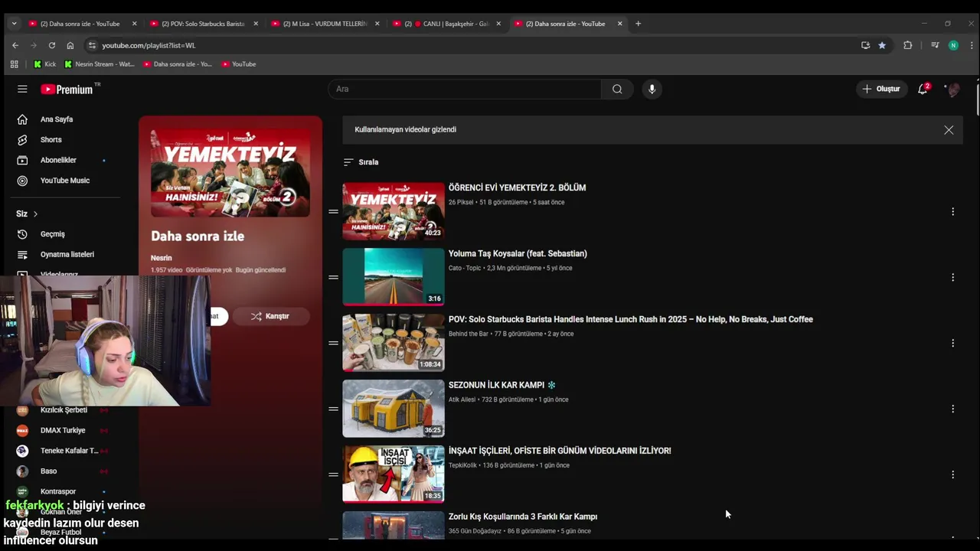Screen dimensions: 980x551
Task: Open the account avatar menu
Action: (952, 90)
